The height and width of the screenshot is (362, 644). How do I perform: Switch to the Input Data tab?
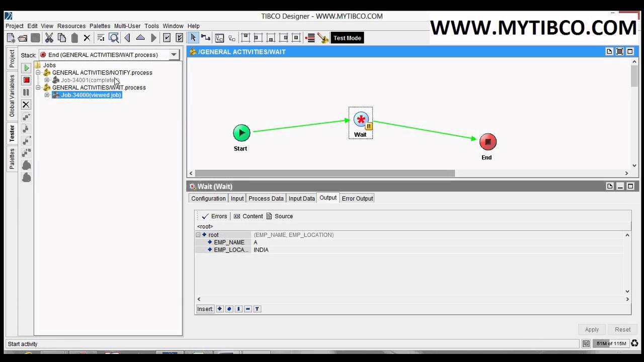pyautogui.click(x=302, y=199)
